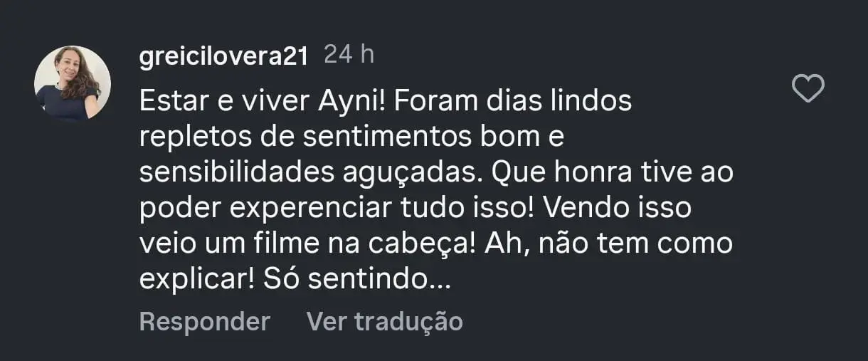Click the text "Ah, não tem como"

[608, 244]
